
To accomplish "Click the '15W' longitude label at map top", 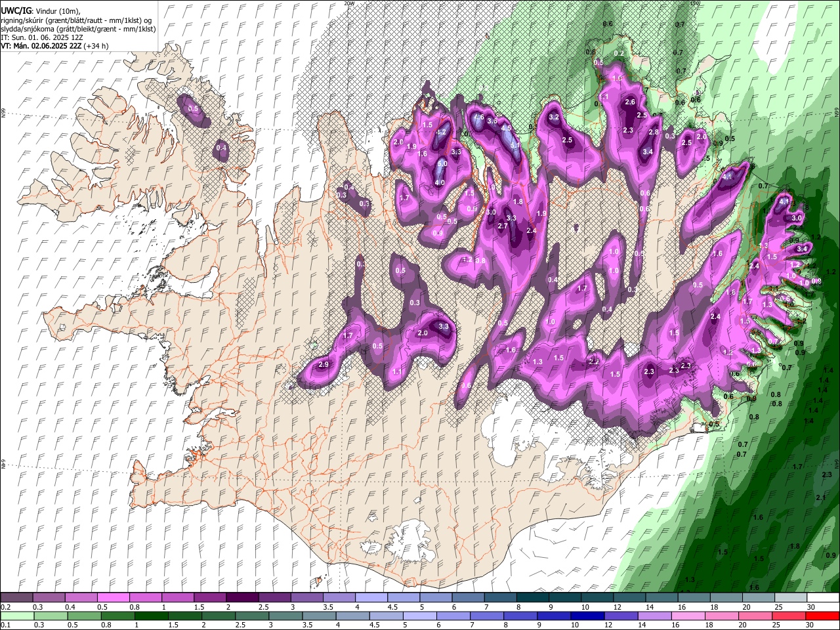I will [695, 3].
